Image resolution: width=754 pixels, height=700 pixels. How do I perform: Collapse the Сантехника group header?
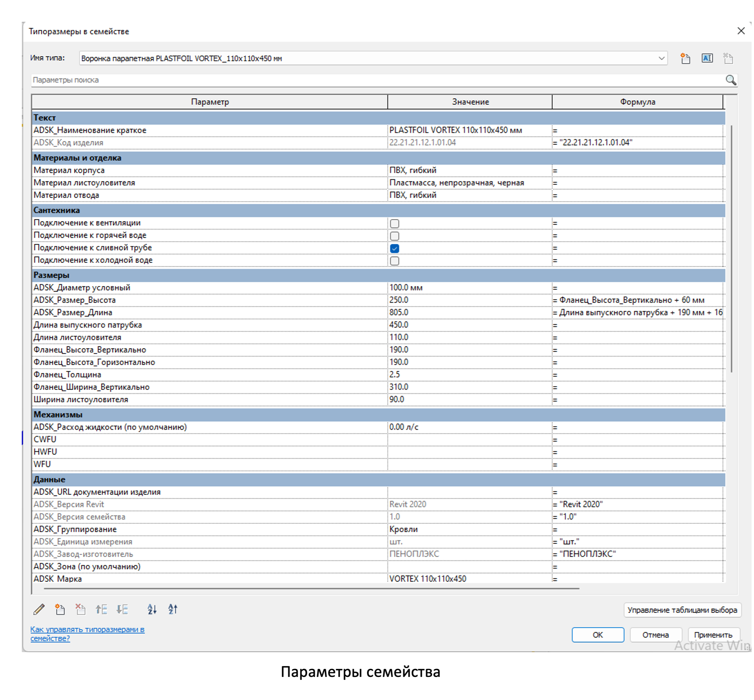click(379, 210)
